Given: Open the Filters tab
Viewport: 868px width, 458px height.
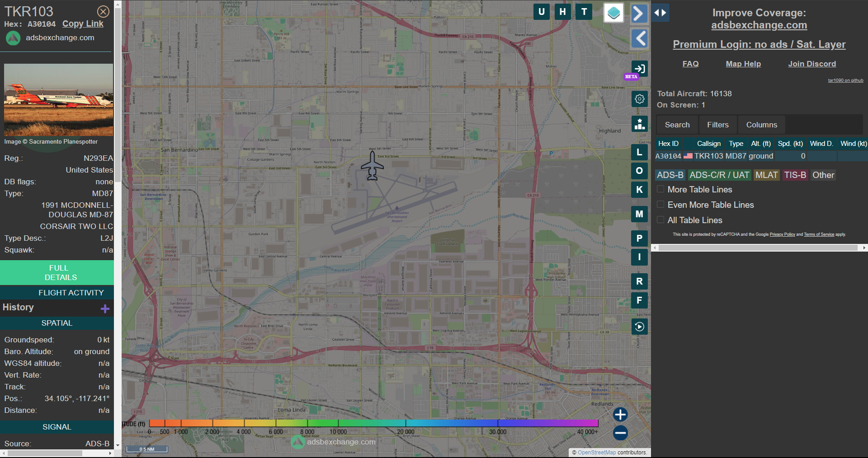Looking at the screenshot, I should tap(718, 125).
